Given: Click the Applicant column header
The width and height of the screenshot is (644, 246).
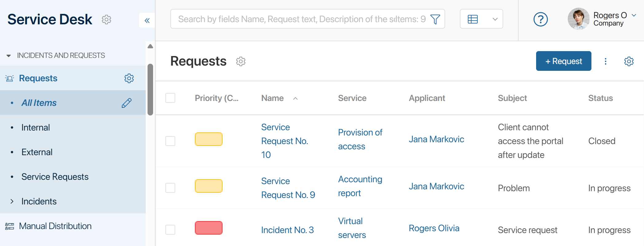Looking at the screenshot, I should 427,98.
